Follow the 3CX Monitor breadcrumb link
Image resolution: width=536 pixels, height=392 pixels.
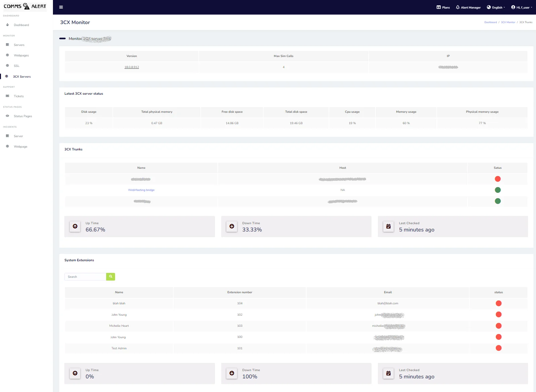(508, 22)
